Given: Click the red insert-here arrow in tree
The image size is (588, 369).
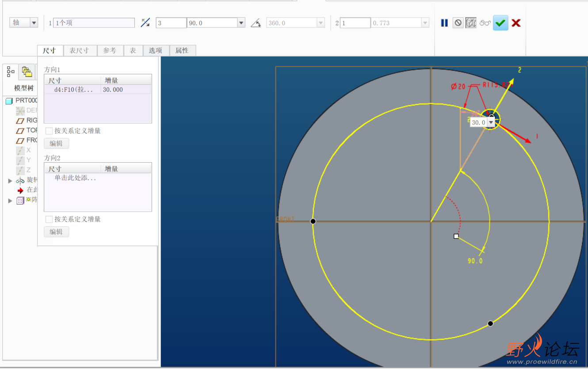Looking at the screenshot, I should (20, 190).
